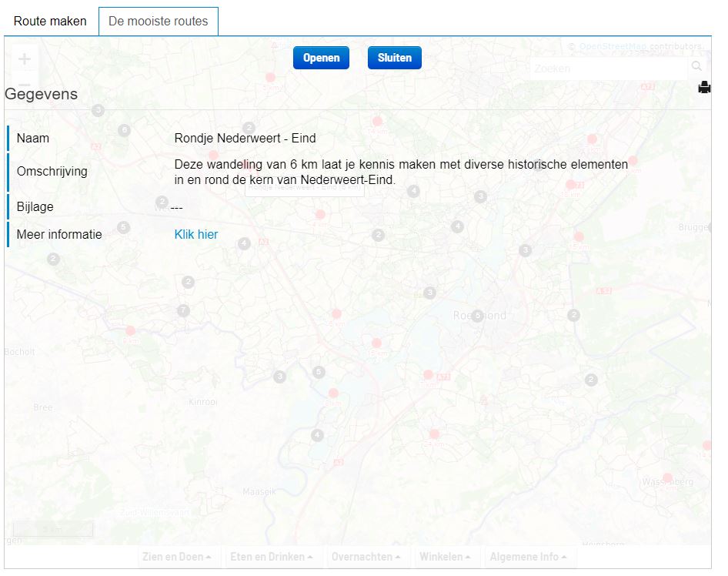Zoom in with the plus button
728x576 pixels.
[25, 59]
